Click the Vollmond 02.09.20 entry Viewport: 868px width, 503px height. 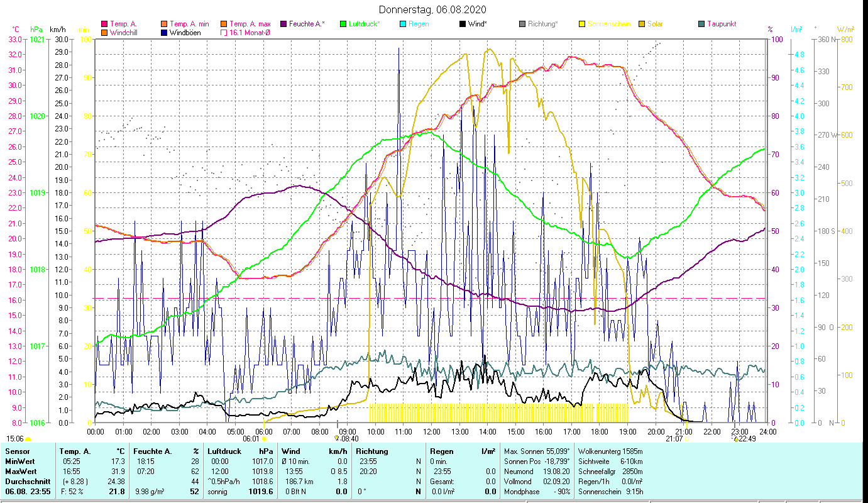point(537,482)
